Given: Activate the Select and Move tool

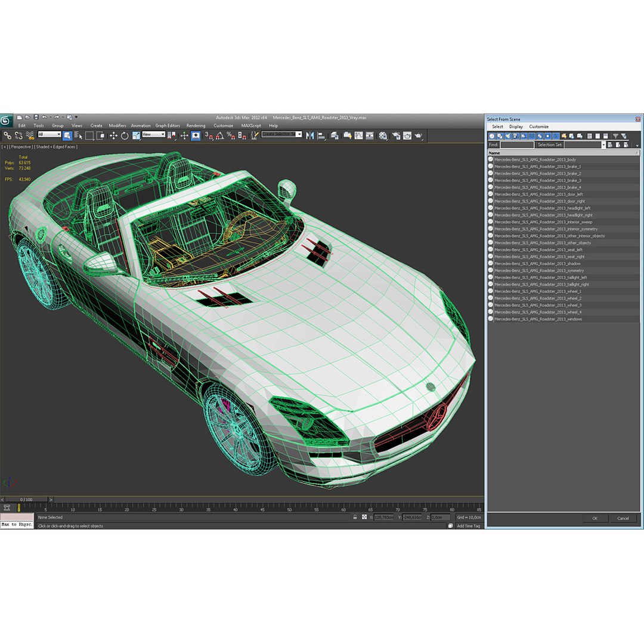Looking at the screenshot, I should click(113, 135).
